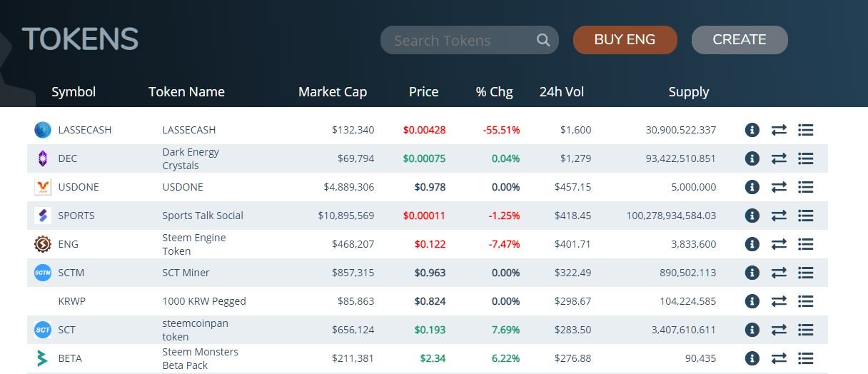Screen dimensions: 868x374
Task: Click KRWP exchange arrows icon
Action: click(x=779, y=301)
